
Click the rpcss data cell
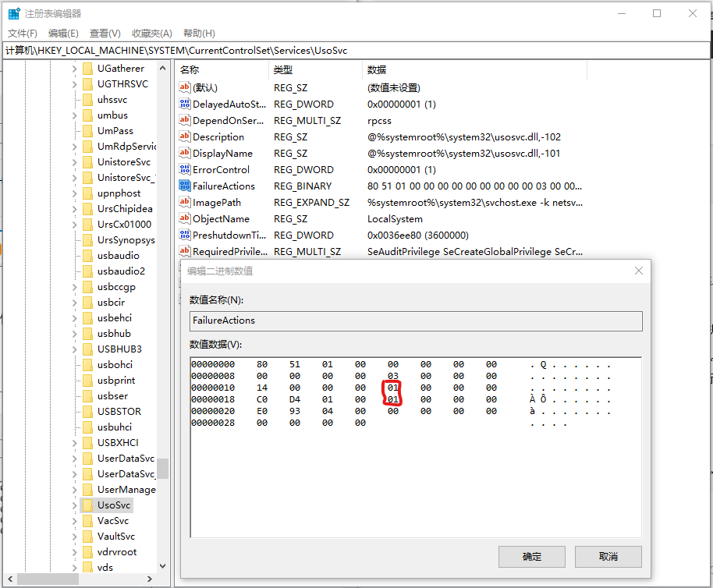(x=379, y=121)
